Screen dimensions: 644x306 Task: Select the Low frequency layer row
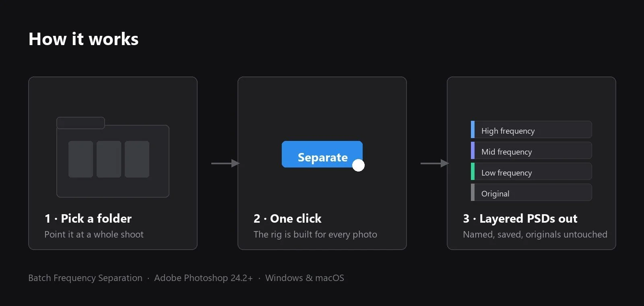coord(531,172)
